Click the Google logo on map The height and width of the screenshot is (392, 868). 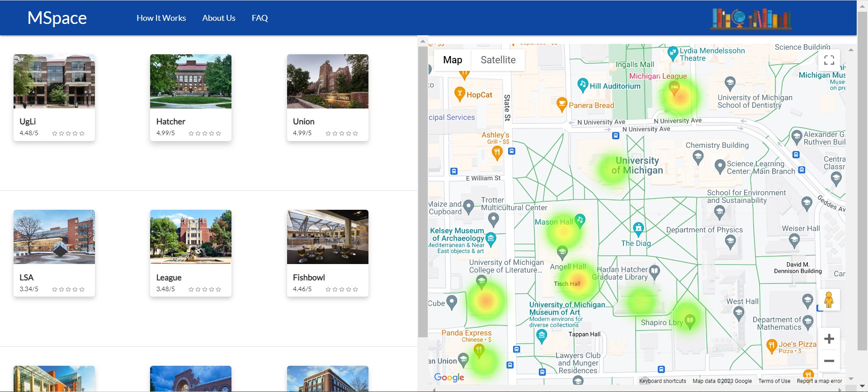click(449, 378)
